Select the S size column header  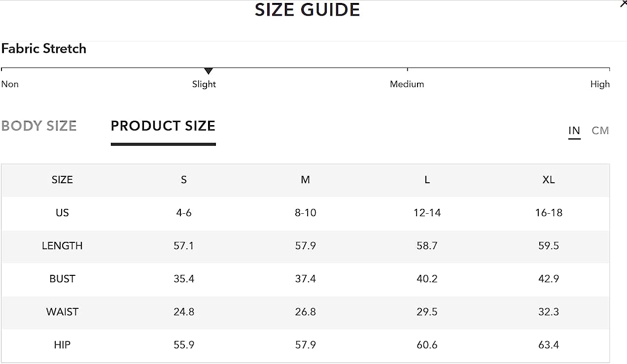point(184,180)
